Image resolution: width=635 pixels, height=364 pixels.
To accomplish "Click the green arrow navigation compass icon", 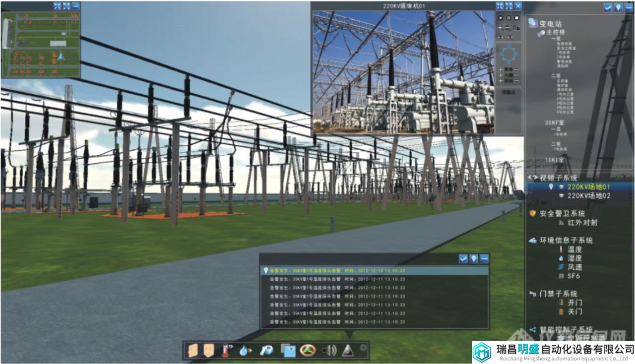I will pos(308,351).
